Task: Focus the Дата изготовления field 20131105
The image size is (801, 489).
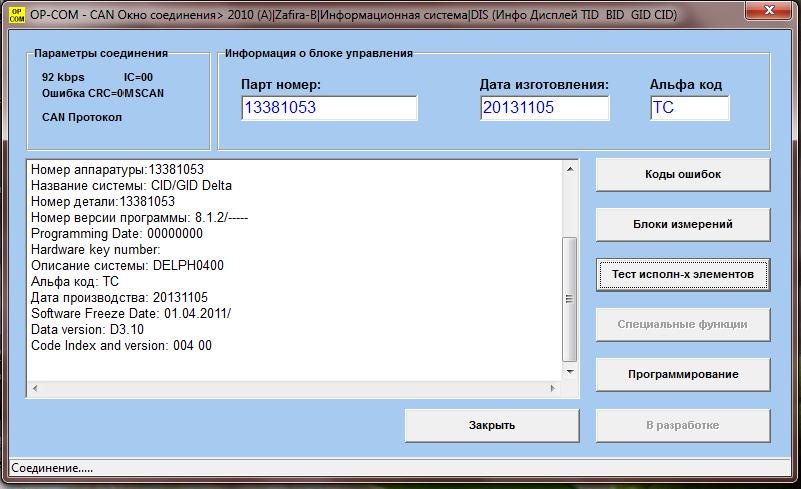Action: click(x=545, y=108)
